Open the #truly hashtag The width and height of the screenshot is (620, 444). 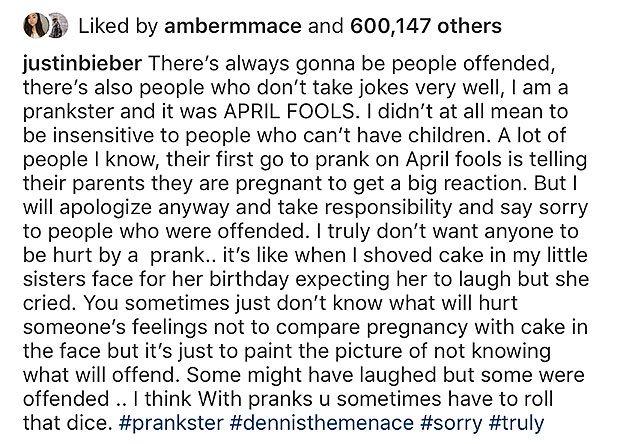tap(516, 423)
